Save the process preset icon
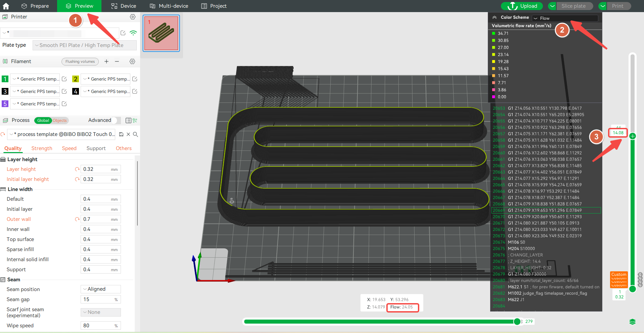This screenshot has width=644, height=333. 121,134
